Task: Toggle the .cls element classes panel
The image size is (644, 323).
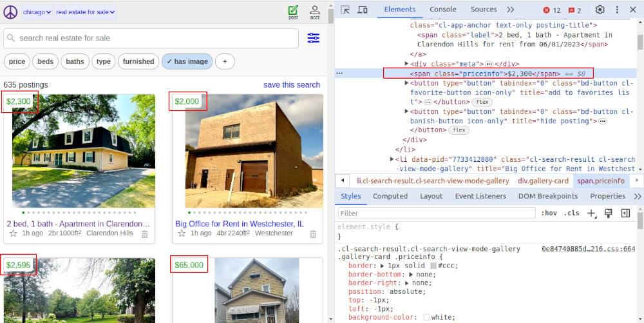Action: pos(571,213)
